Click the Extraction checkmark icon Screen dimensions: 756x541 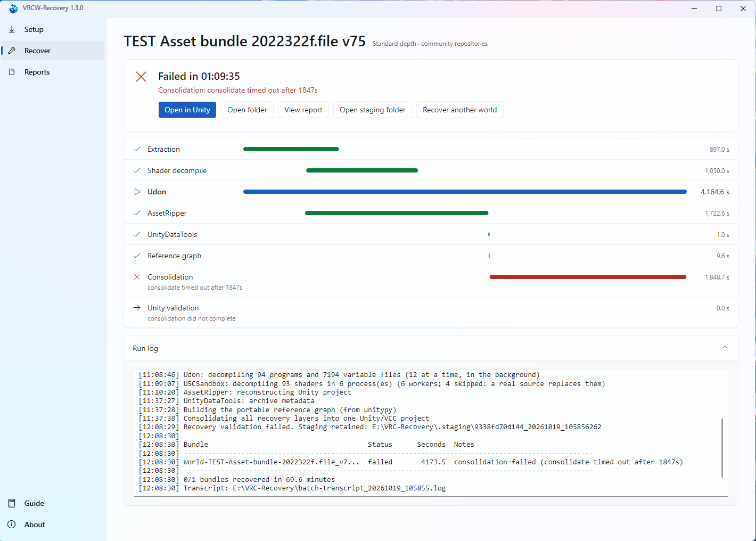tap(137, 149)
